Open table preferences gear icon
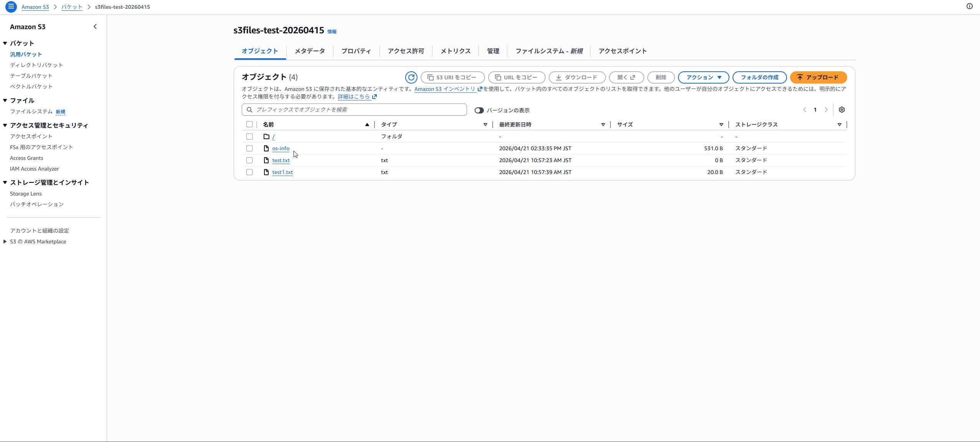The image size is (980, 442). coord(841,110)
